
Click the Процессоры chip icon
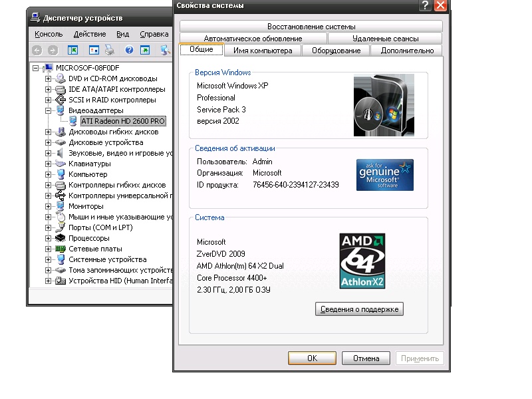61,238
